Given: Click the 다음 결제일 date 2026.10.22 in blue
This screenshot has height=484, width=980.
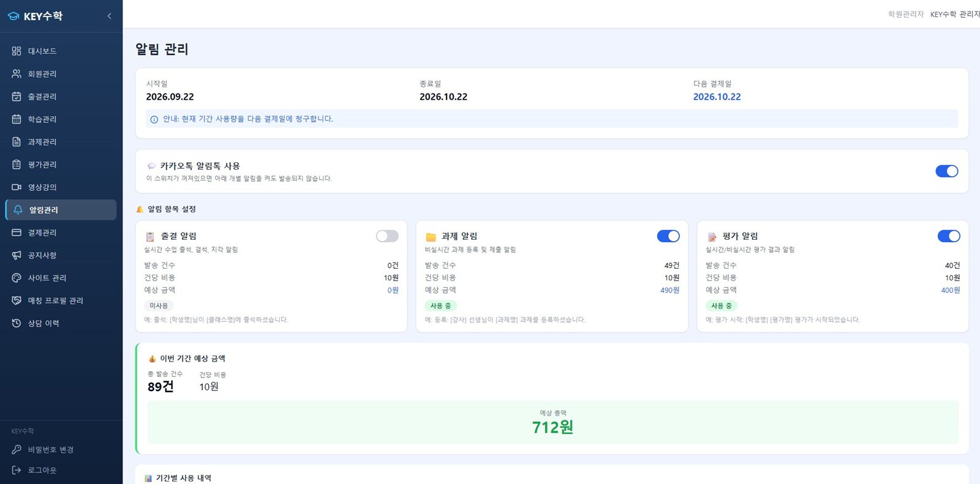Looking at the screenshot, I should [x=717, y=97].
